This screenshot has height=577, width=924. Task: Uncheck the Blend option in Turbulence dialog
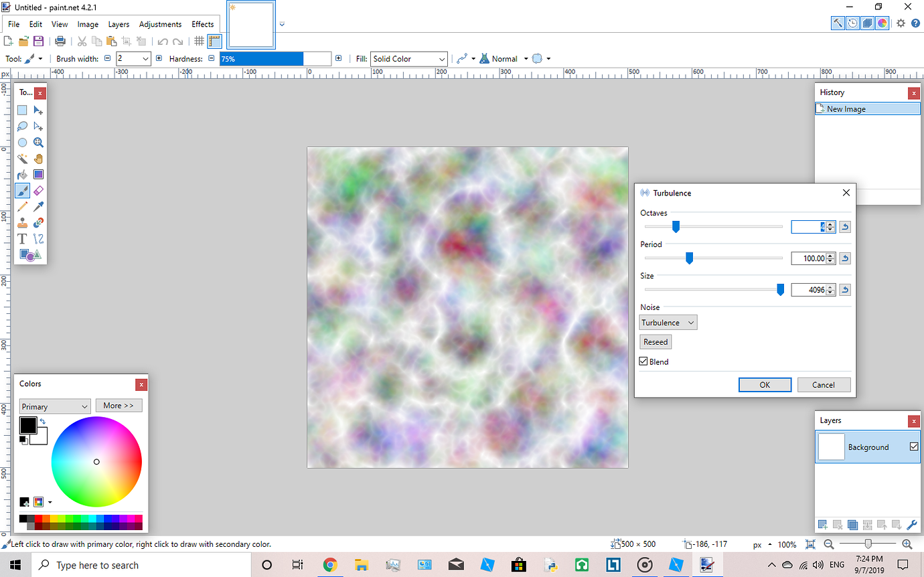(x=643, y=361)
